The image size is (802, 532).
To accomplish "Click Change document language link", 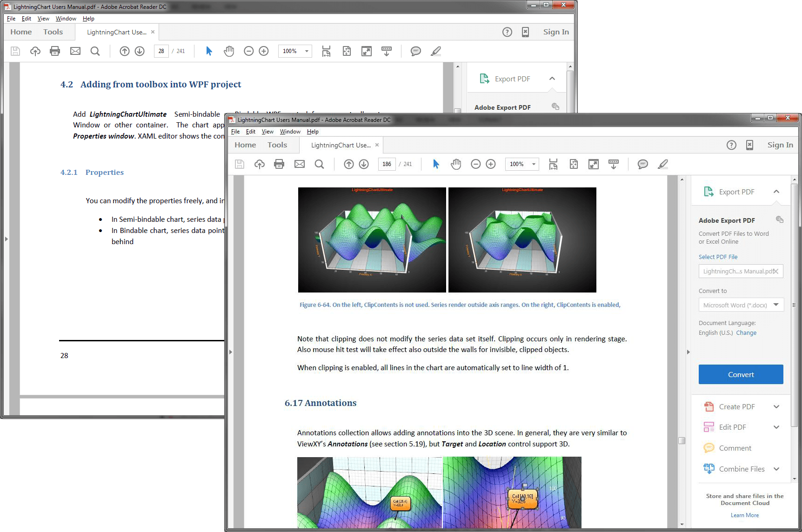I will pos(746,333).
